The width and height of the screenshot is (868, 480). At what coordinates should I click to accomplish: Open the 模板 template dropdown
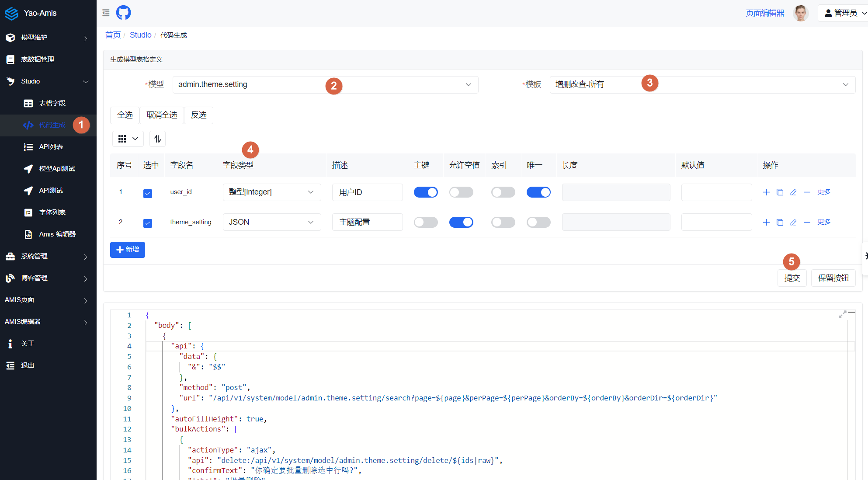[702, 84]
